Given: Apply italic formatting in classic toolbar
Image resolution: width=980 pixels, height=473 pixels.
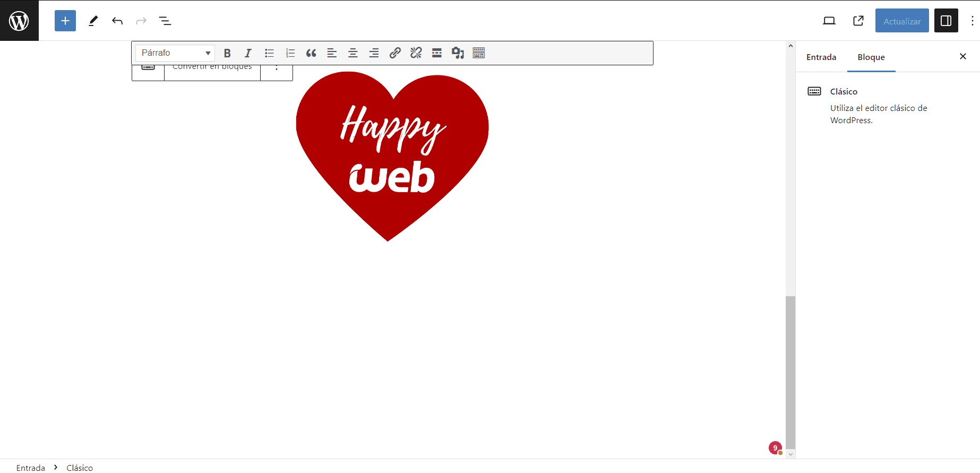Looking at the screenshot, I should (248, 53).
